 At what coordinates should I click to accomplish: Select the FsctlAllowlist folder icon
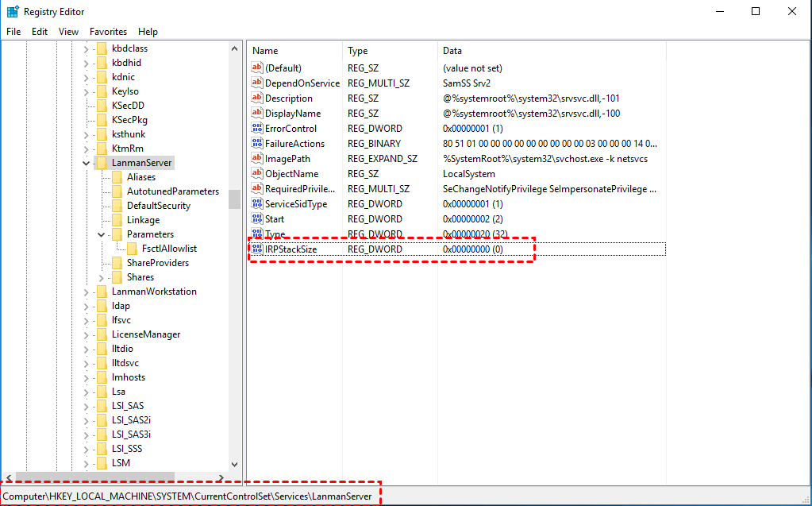(132, 249)
